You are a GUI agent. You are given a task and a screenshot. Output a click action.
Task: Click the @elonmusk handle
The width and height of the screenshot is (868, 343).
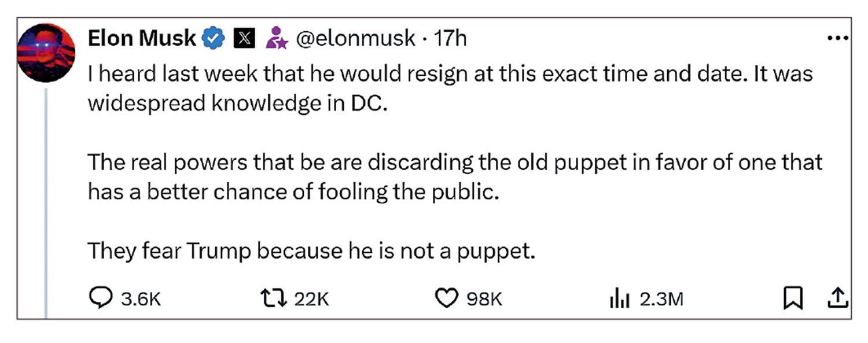pos(355,39)
